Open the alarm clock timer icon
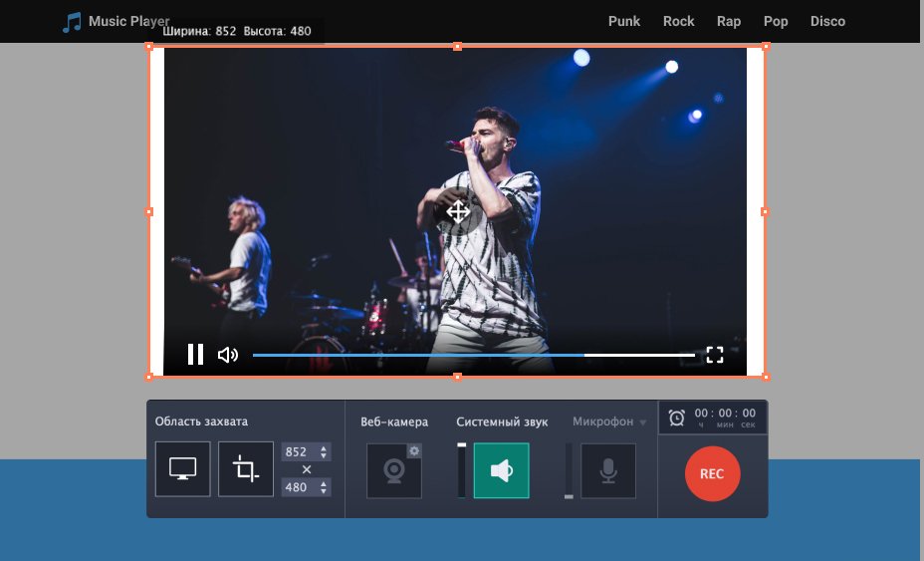The width and height of the screenshot is (924, 561). (x=676, y=418)
